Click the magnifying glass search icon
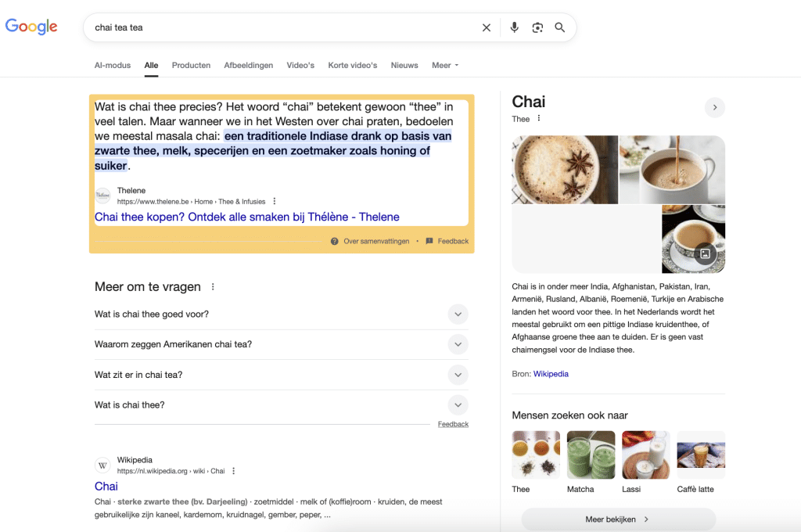Image resolution: width=801 pixels, height=532 pixels. (560, 27)
